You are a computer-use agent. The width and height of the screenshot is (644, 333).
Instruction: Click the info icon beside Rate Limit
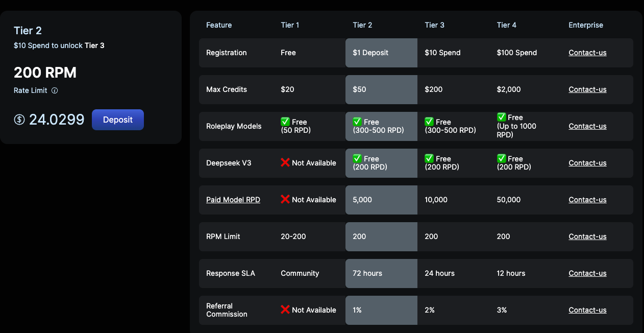pos(55,91)
